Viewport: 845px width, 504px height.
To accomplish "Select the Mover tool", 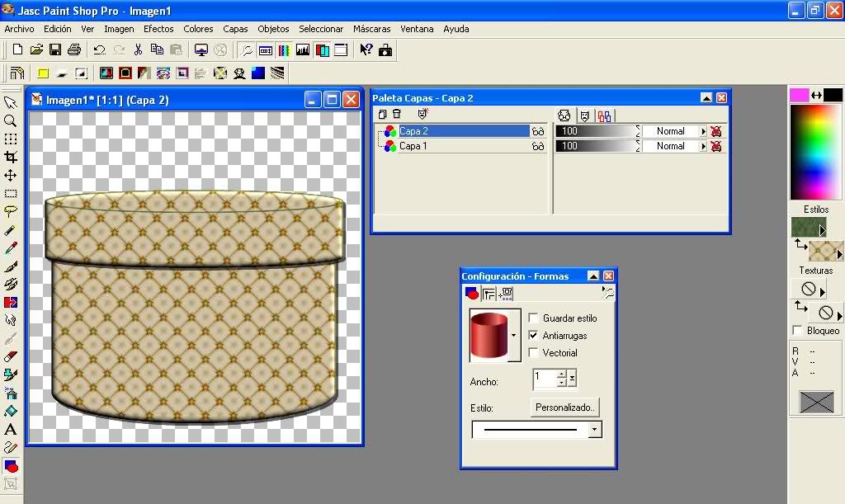I will 10,175.
